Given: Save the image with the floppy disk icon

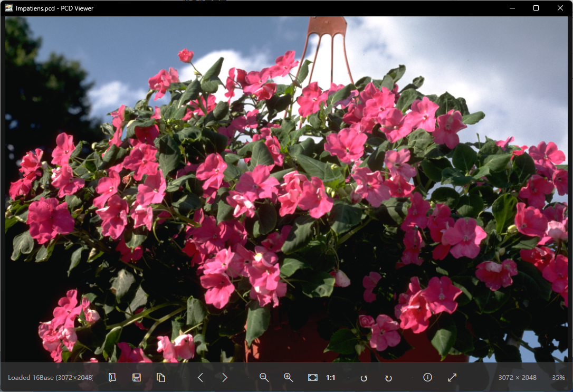Looking at the screenshot, I should pyautogui.click(x=137, y=377).
